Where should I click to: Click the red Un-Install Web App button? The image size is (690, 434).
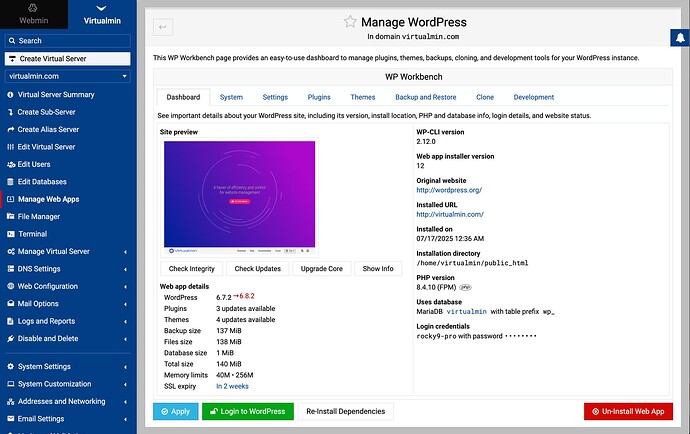(x=628, y=412)
